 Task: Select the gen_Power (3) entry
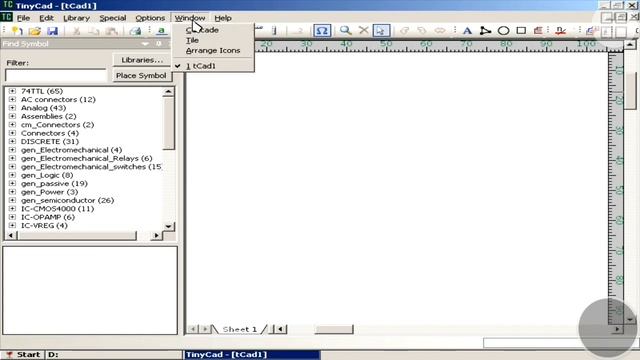[x=49, y=192]
